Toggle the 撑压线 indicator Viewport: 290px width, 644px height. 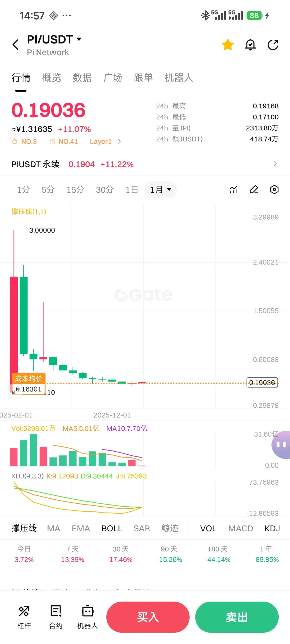point(24,528)
